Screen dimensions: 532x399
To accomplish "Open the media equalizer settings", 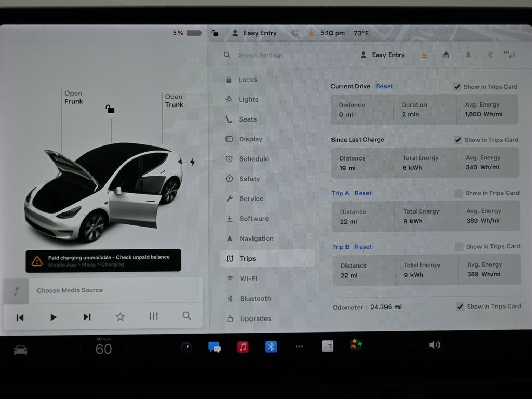I will 153,316.
